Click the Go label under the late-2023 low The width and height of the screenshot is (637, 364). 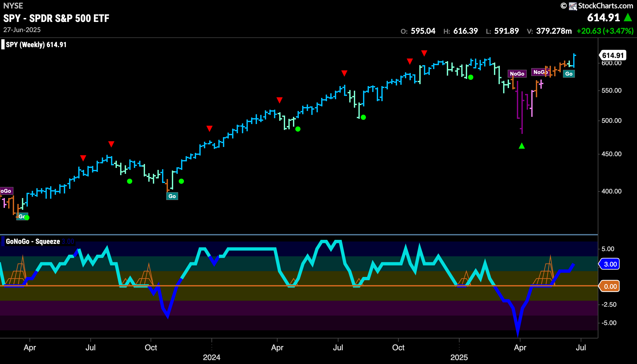(x=172, y=196)
